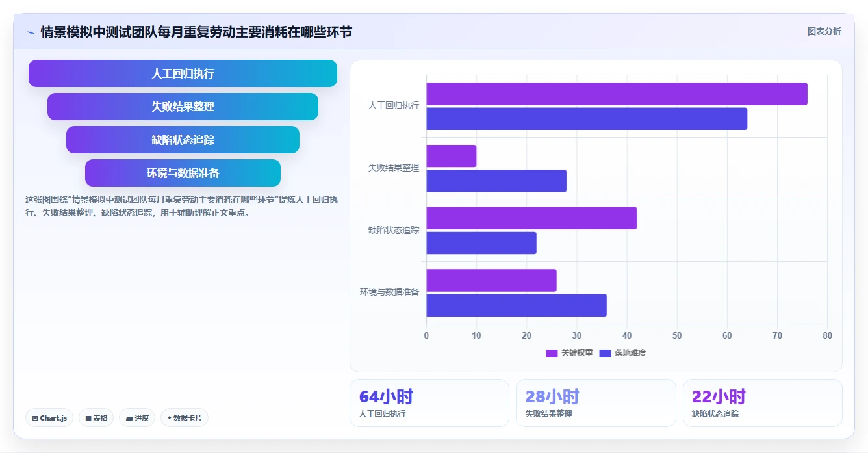This screenshot has height=453, width=868.
Task: Click the 关键权重 bar for 环境与数据准备
Action: [491, 280]
